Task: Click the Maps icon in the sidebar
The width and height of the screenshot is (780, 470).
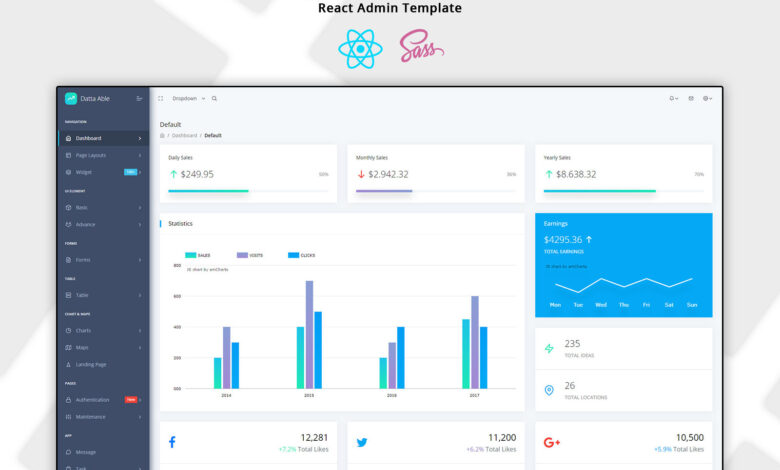Action: (66, 347)
